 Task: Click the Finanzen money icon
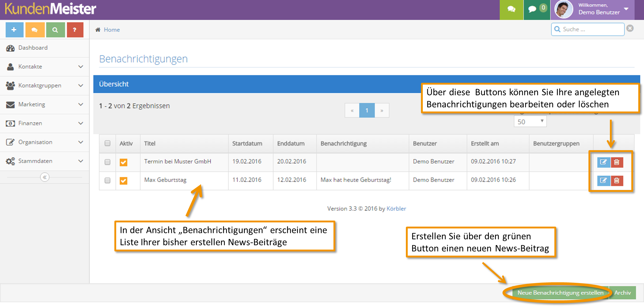[x=10, y=123]
